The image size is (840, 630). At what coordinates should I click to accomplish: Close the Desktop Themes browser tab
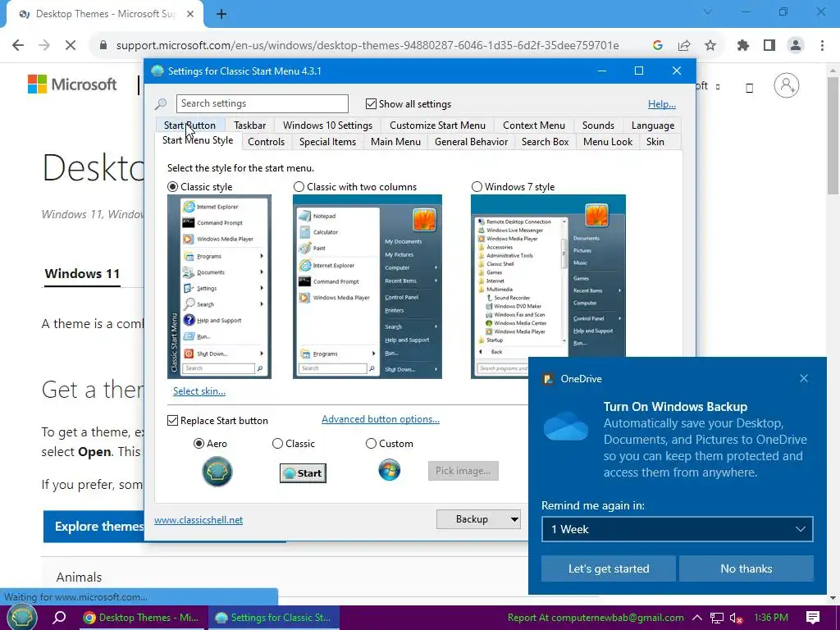[x=190, y=15]
